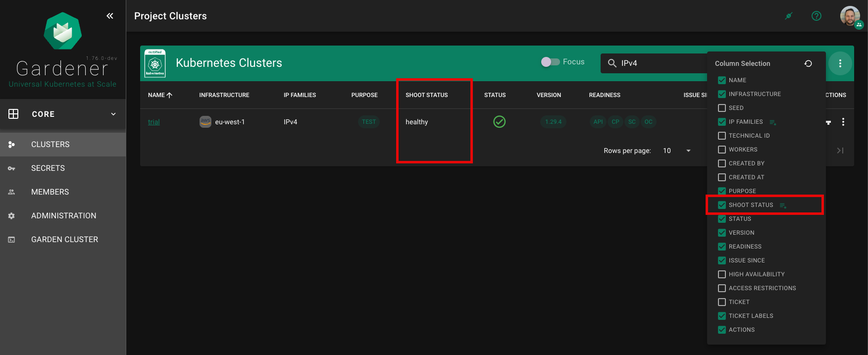Open the trial cluster link
This screenshot has height=355, width=868.
pos(153,122)
